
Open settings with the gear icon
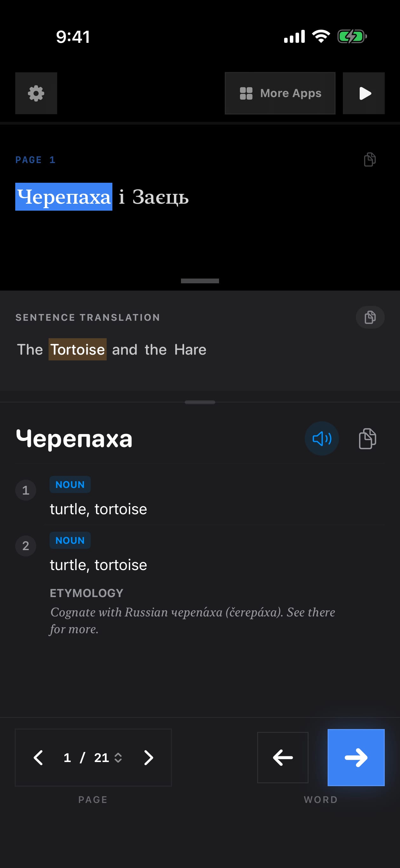click(36, 93)
